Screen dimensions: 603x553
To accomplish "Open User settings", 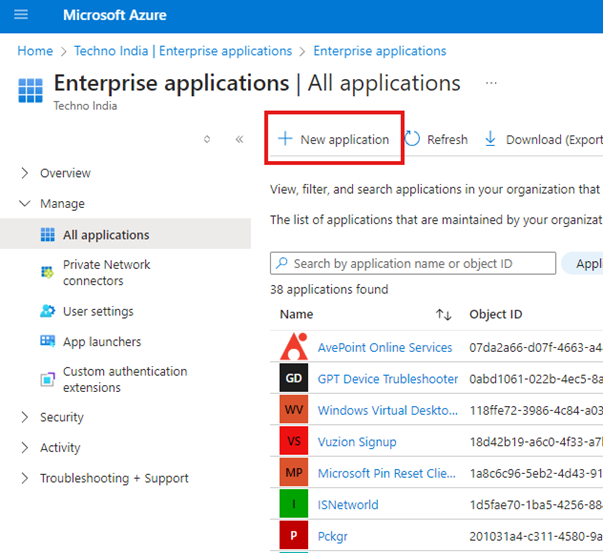I will pos(98,311).
